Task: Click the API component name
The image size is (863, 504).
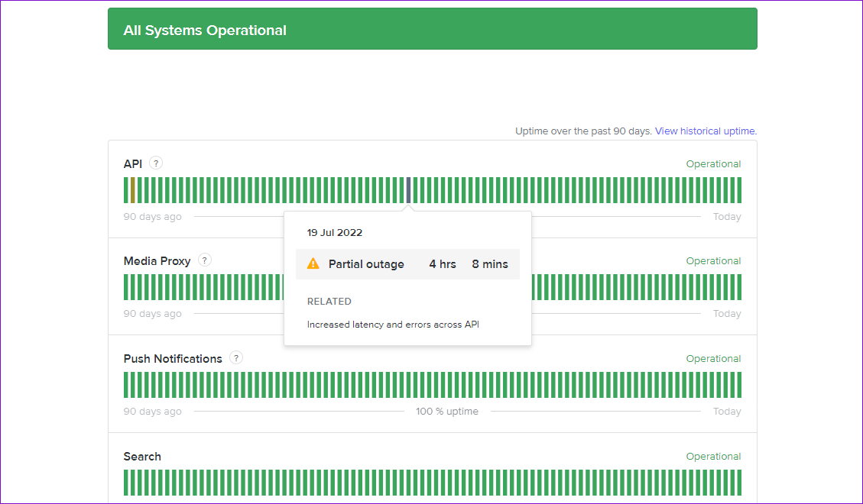Action: (133, 163)
